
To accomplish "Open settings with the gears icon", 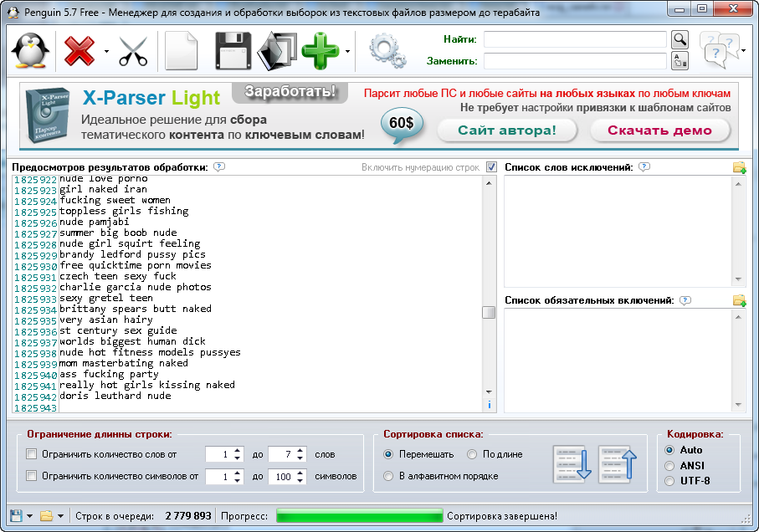I will click(387, 51).
